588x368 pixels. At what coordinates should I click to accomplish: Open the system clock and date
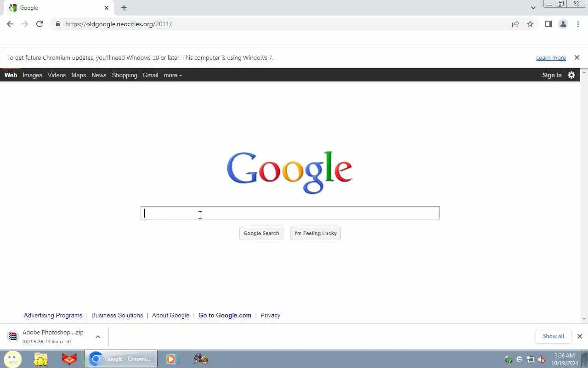pyautogui.click(x=565, y=359)
